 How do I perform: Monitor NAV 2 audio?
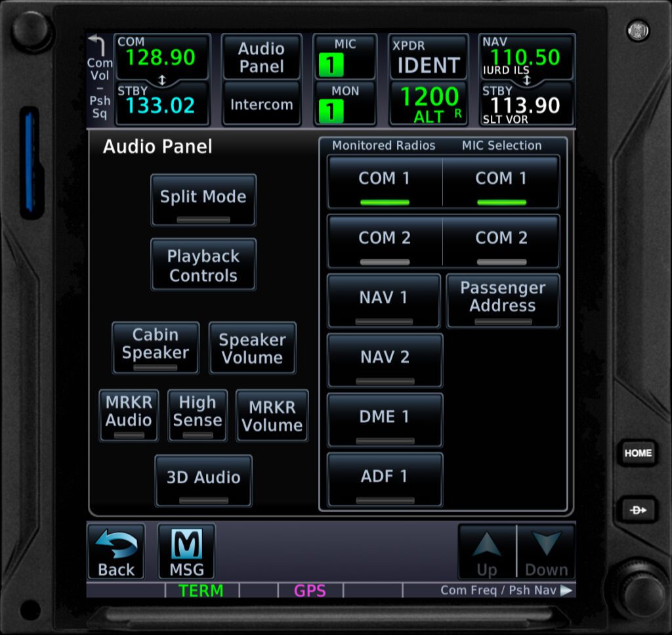385,361
